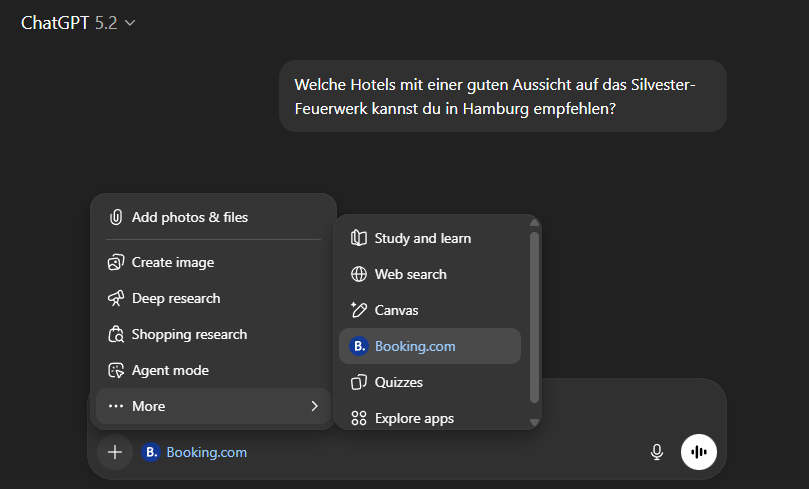Click the Study and learn book icon

coord(359,238)
